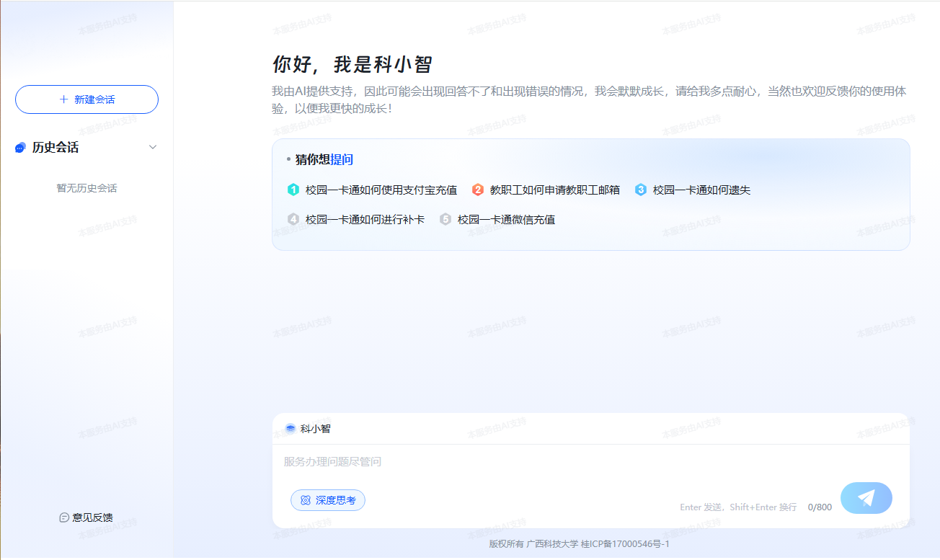Click the blue number 3 hexagon badge
The image size is (940, 560).
641,190
